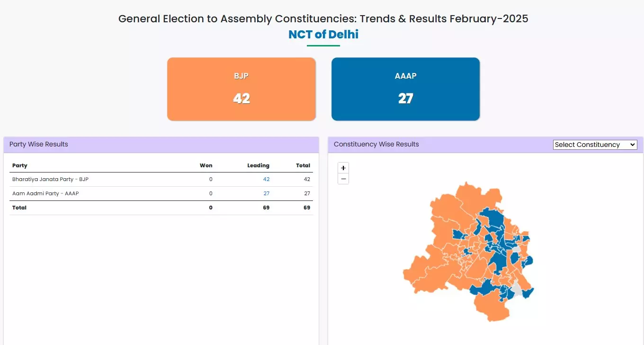Click the Bharatiya Janata Party - BJP row

(50, 179)
